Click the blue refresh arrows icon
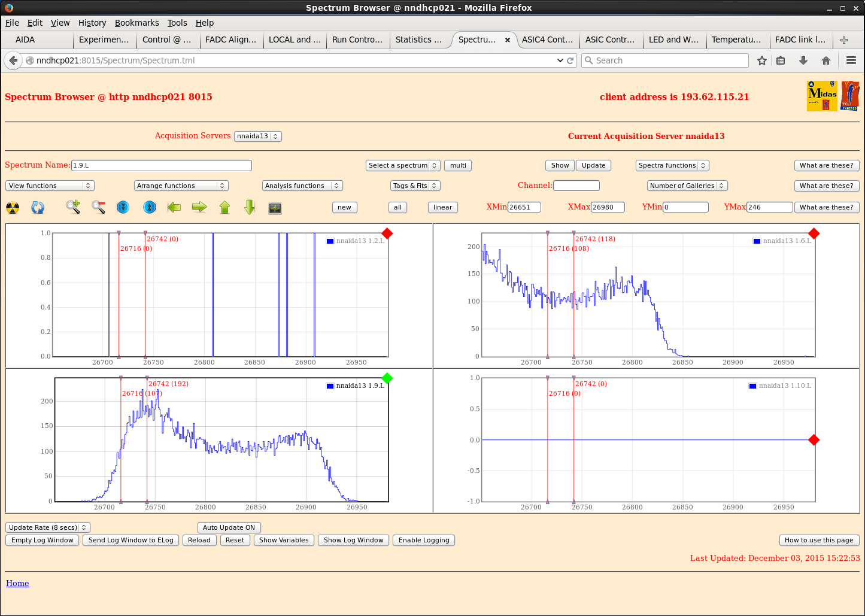 click(38, 208)
